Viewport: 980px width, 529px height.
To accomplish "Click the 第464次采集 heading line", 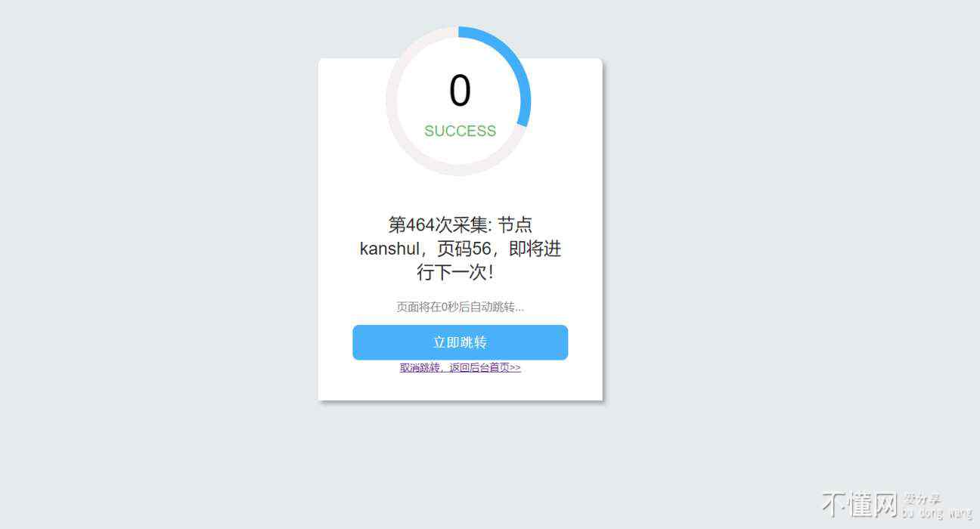I will tap(460, 225).
